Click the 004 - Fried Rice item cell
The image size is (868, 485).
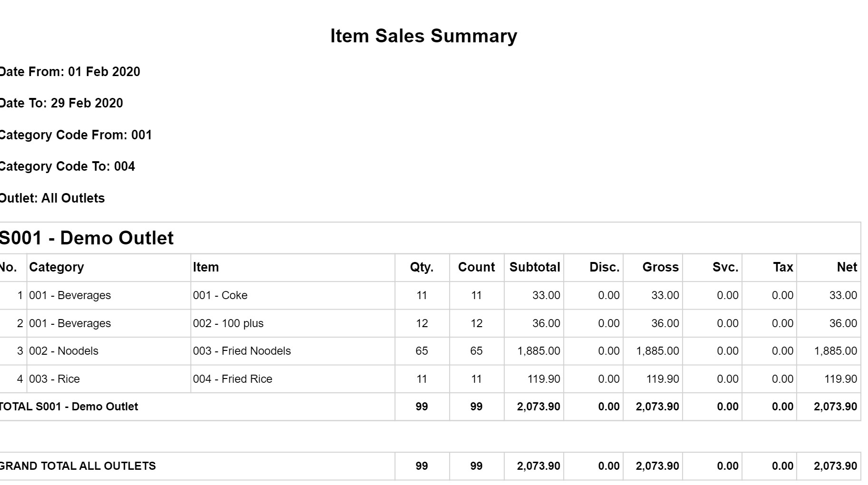coord(292,379)
